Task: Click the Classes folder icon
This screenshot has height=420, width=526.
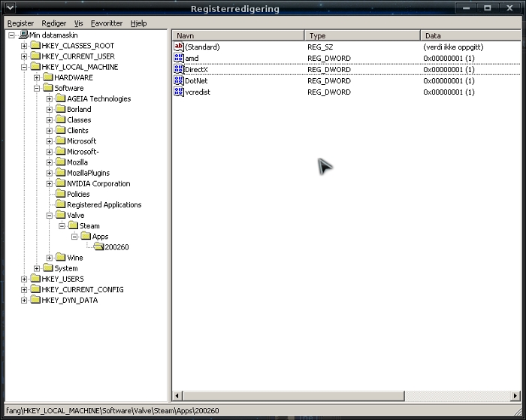Action: 61,119
